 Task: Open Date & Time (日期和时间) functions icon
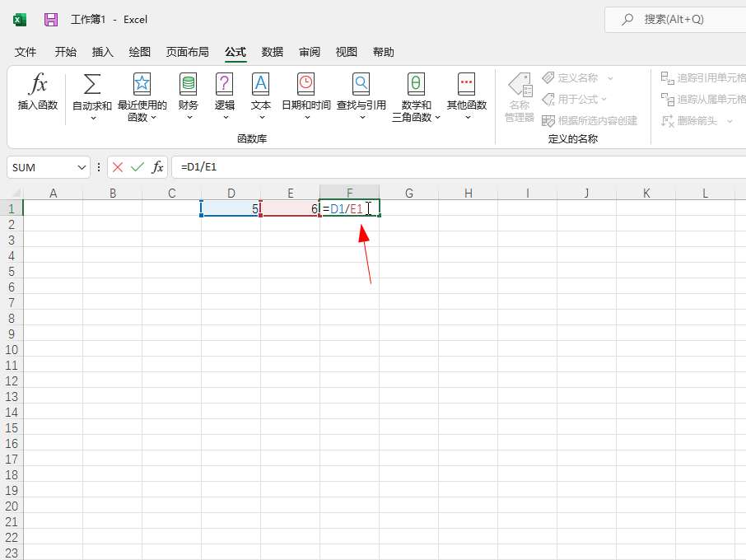306,84
